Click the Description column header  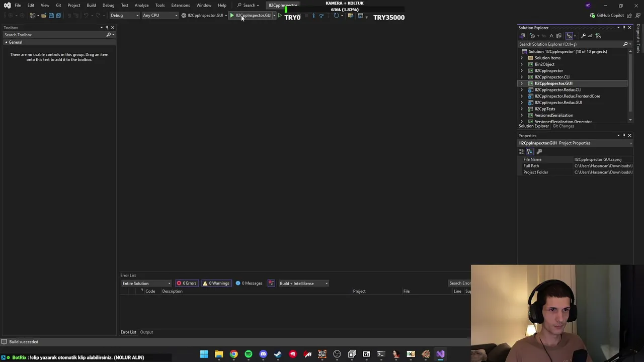[172, 291]
